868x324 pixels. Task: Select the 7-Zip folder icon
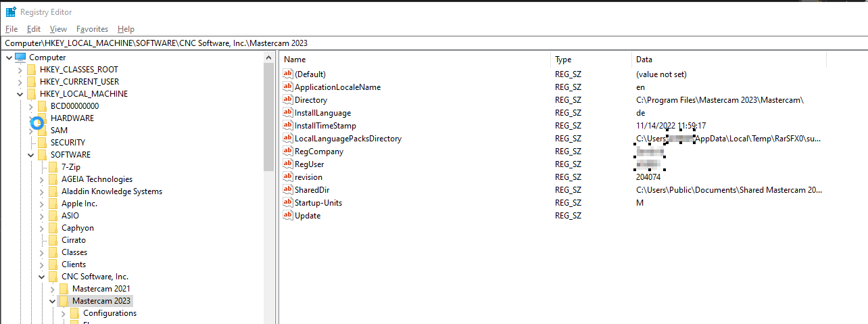pos(53,167)
